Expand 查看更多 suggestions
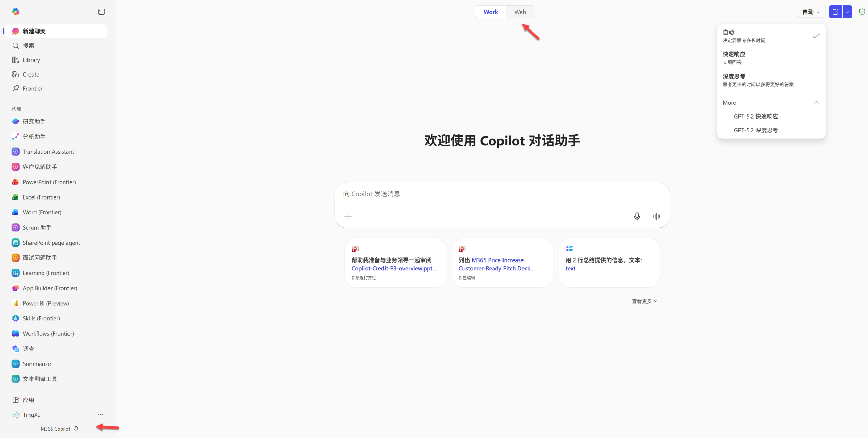 tap(645, 301)
